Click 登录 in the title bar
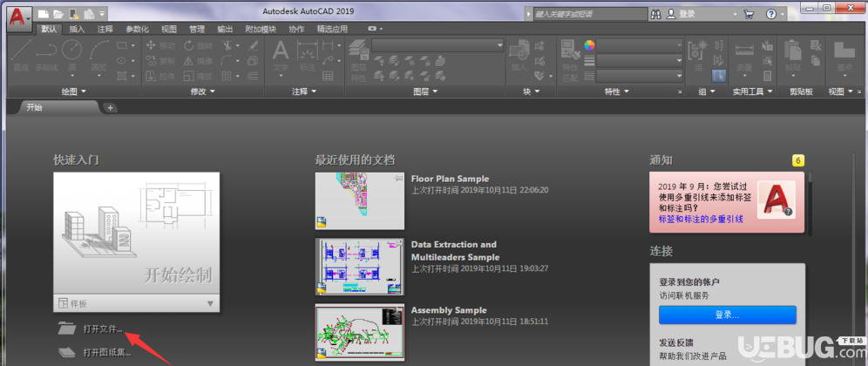This screenshot has width=868, height=366. point(687,14)
